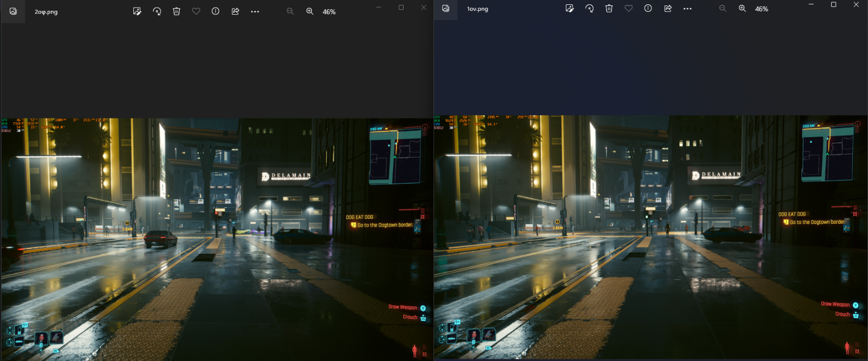Zoom in on the 2ovp.png window
The width and height of the screenshot is (868, 361).
(310, 11)
